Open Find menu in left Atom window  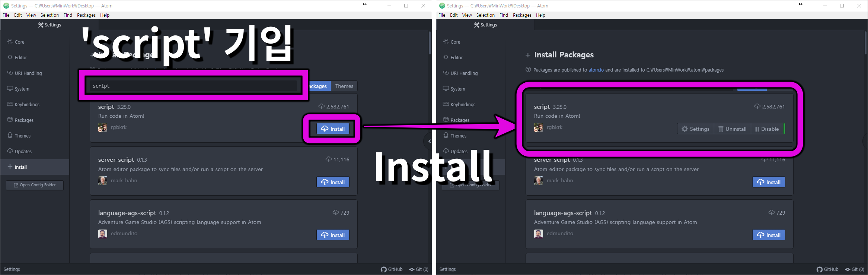click(x=68, y=15)
